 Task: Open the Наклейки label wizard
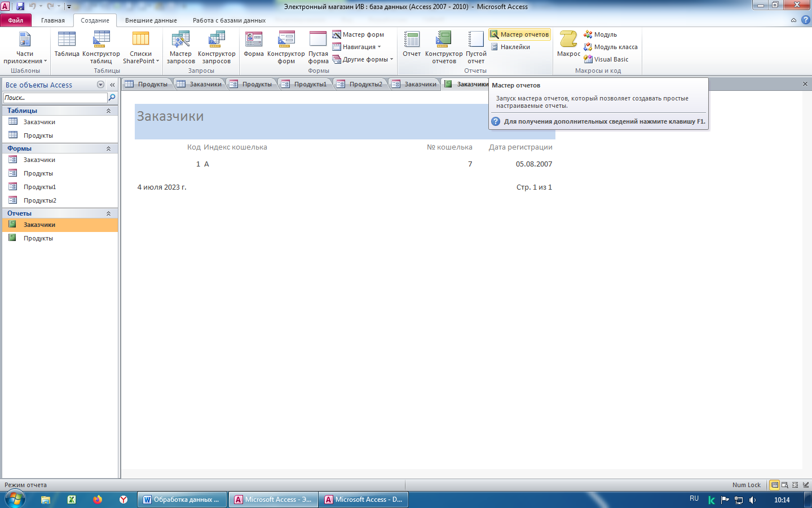point(510,47)
